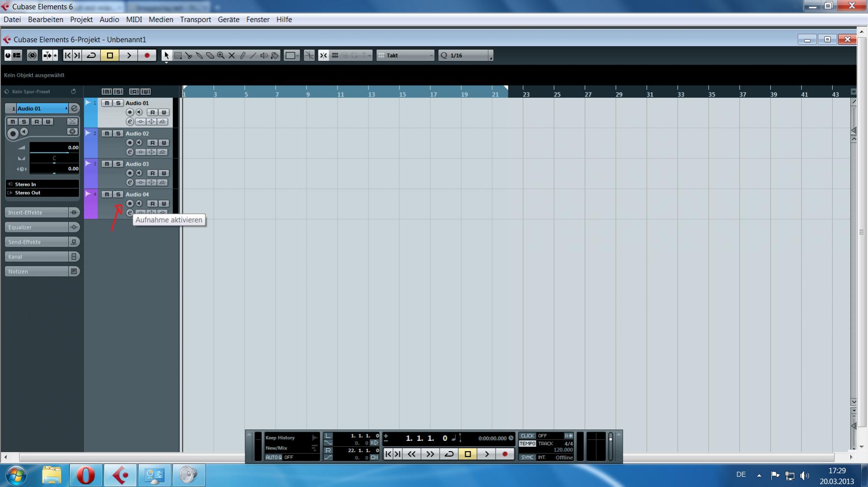Open the snap type dropdown arrow
This screenshot has width=868, height=487.
[x=369, y=56]
